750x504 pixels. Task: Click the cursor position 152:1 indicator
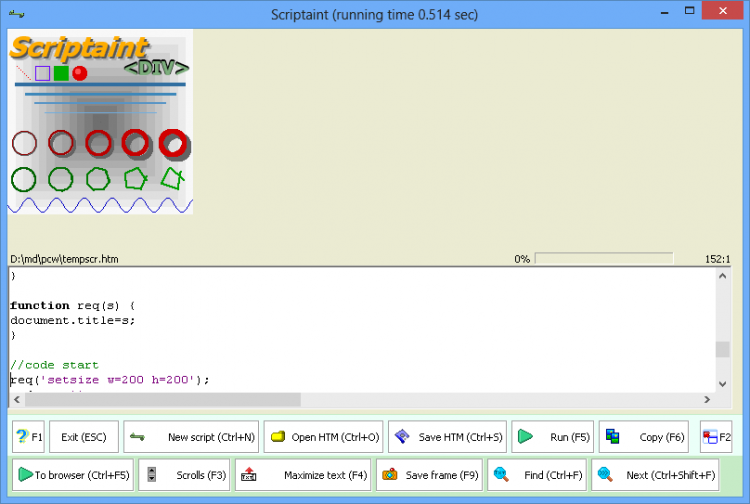[x=717, y=259]
